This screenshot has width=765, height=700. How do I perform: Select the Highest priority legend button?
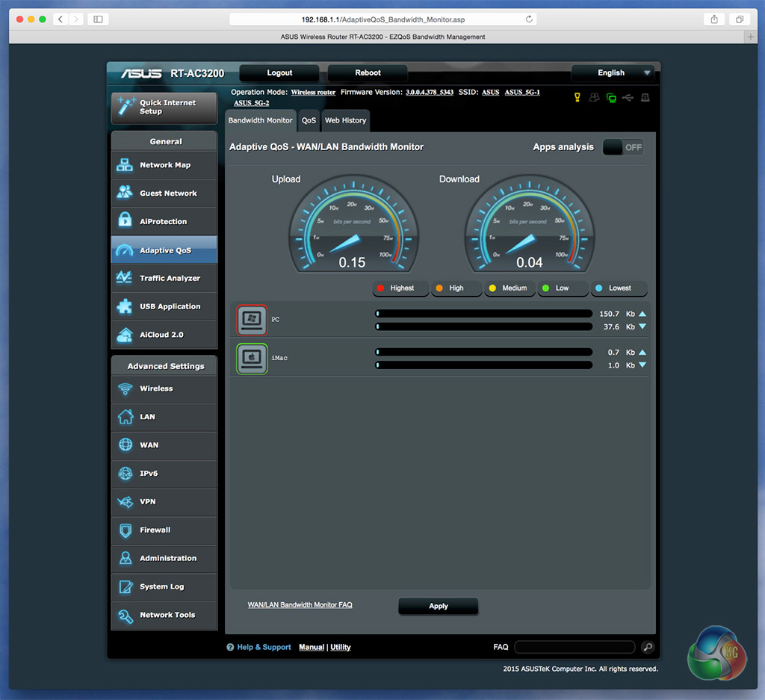400,288
